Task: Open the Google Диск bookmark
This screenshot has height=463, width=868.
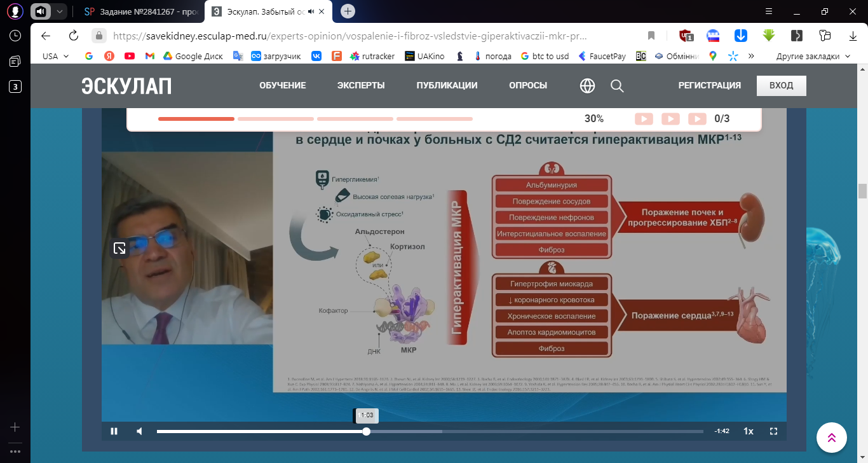Action: [193, 56]
